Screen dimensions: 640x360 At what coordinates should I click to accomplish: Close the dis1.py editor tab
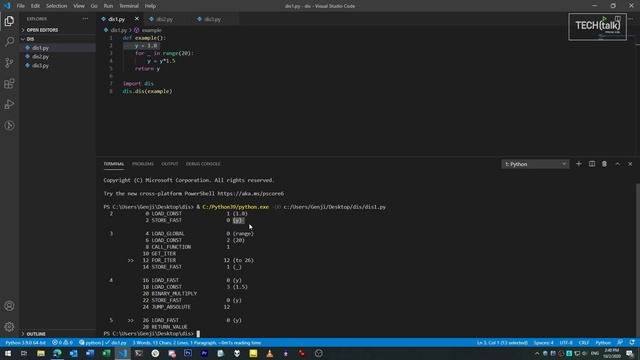point(137,19)
